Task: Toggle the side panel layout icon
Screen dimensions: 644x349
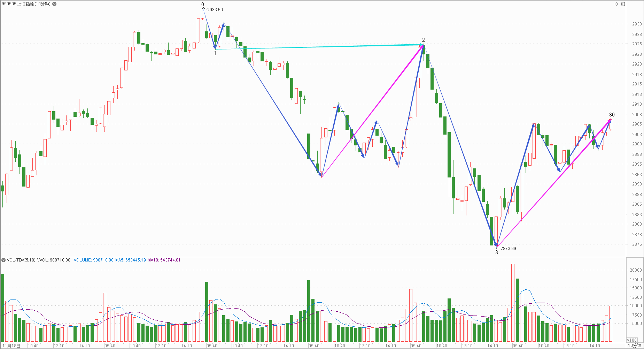Action: (623, 4)
